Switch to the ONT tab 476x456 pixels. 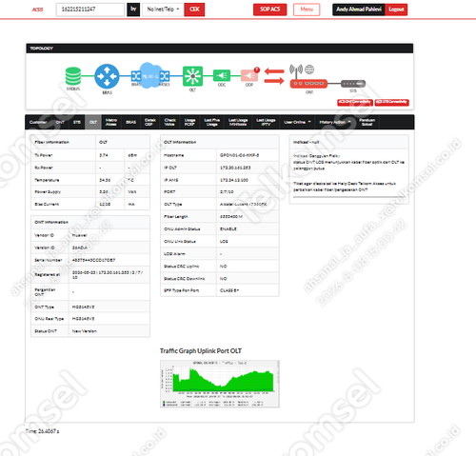60,122
